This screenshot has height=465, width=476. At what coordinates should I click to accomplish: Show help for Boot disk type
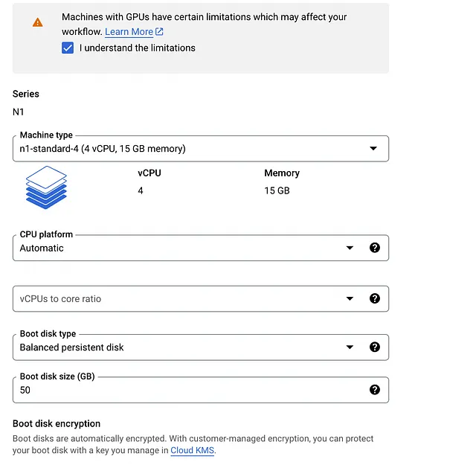(375, 347)
